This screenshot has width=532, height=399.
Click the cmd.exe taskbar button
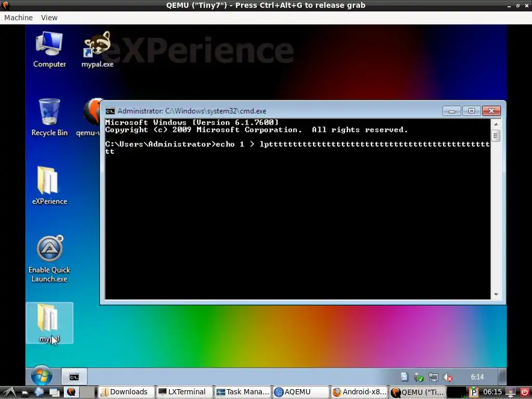pyautogui.click(x=74, y=377)
